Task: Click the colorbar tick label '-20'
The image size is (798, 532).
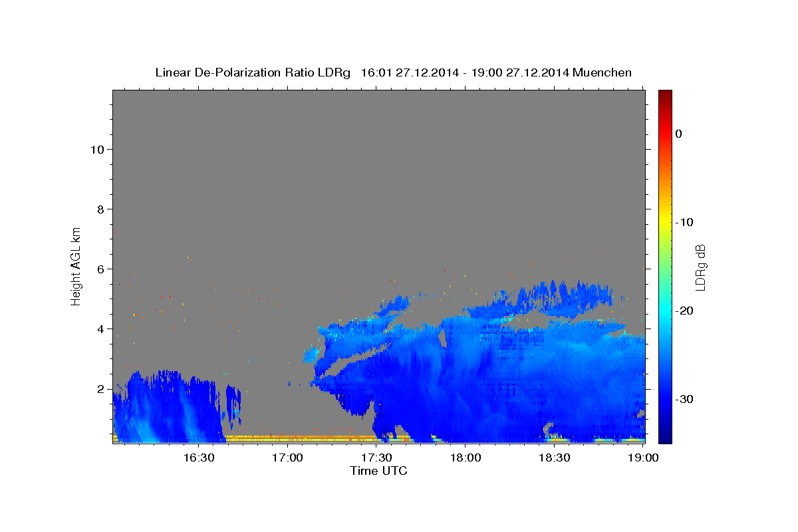Action: click(x=684, y=311)
